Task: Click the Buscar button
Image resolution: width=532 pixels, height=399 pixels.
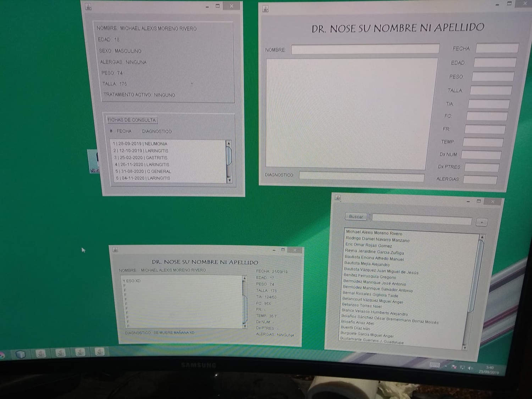Action: [x=356, y=216]
